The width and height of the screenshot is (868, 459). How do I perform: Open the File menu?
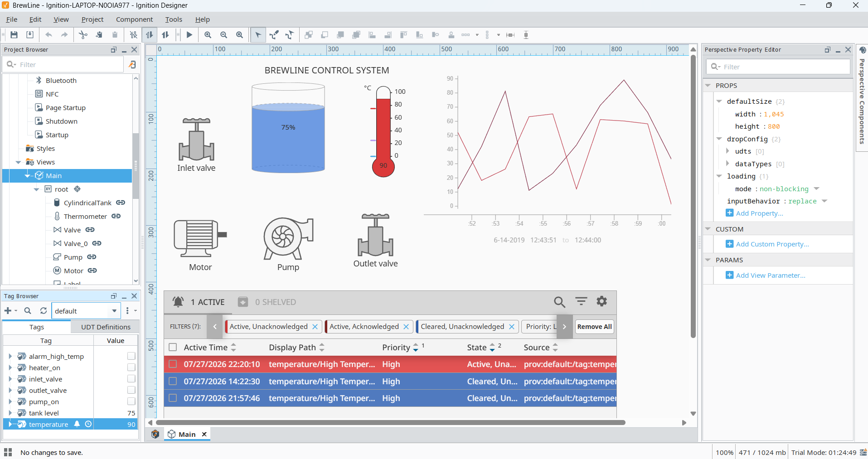(x=12, y=19)
